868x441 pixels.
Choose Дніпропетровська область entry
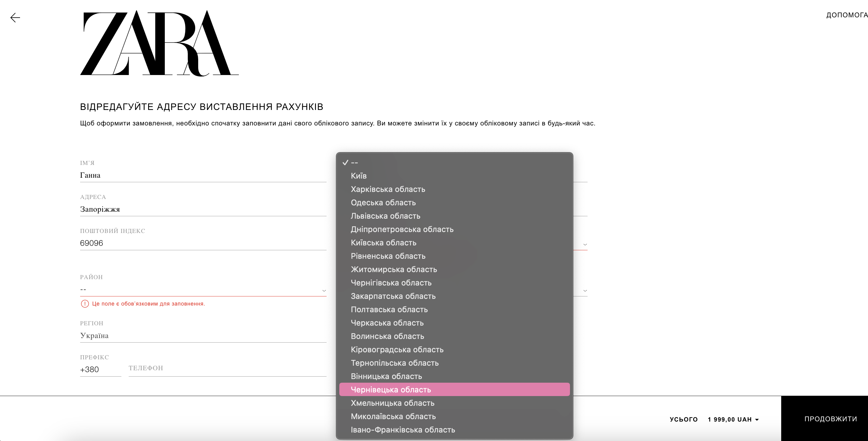pyautogui.click(x=402, y=230)
